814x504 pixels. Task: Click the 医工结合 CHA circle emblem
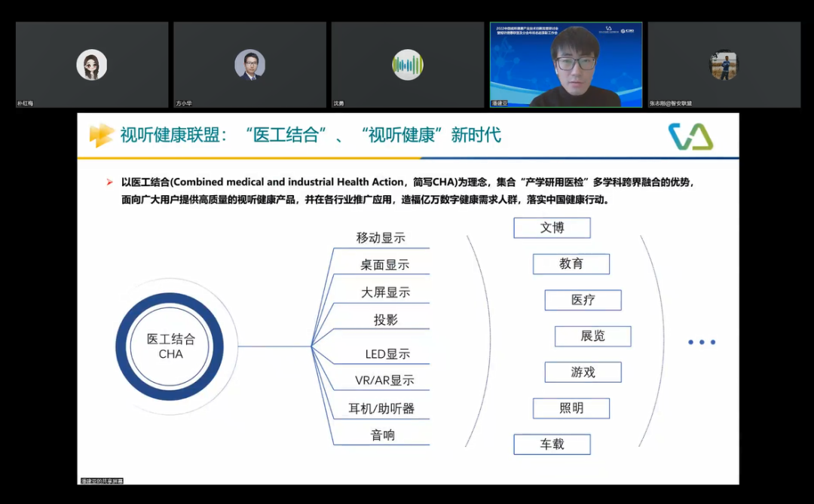click(170, 347)
